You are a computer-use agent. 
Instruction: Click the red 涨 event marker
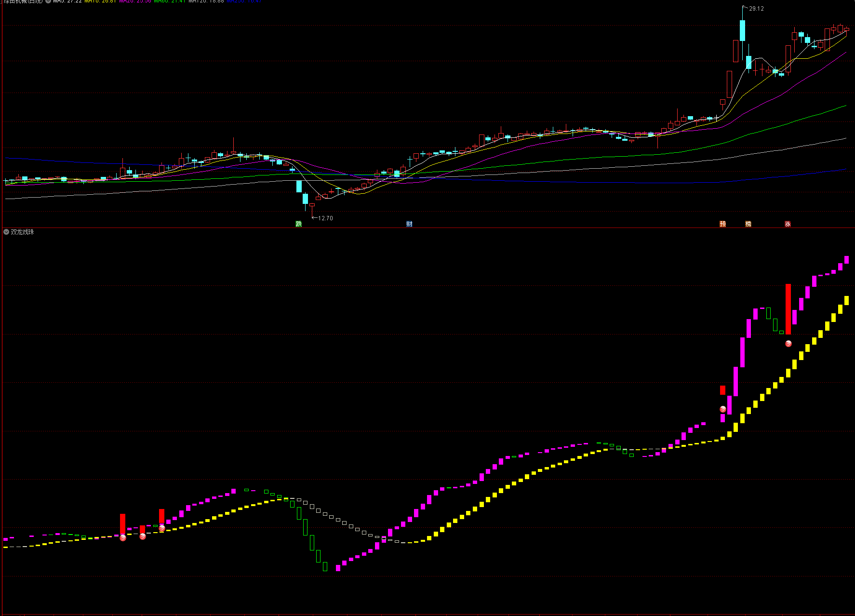[788, 224]
